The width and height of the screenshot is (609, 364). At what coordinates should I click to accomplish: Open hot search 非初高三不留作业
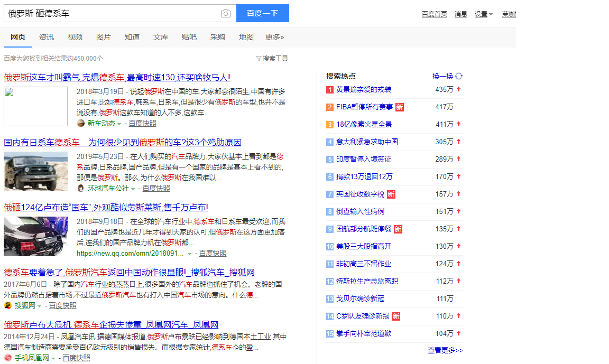(364, 264)
